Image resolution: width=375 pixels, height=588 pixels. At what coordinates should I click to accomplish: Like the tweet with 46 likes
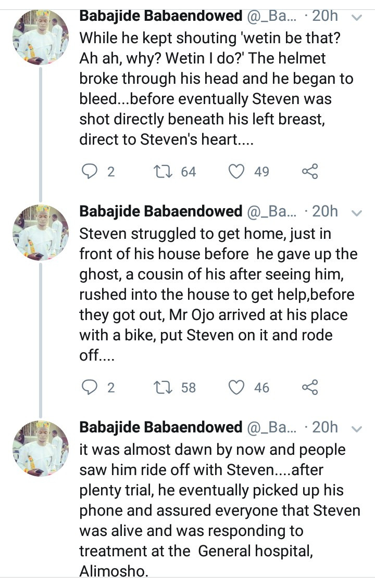[x=236, y=387]
